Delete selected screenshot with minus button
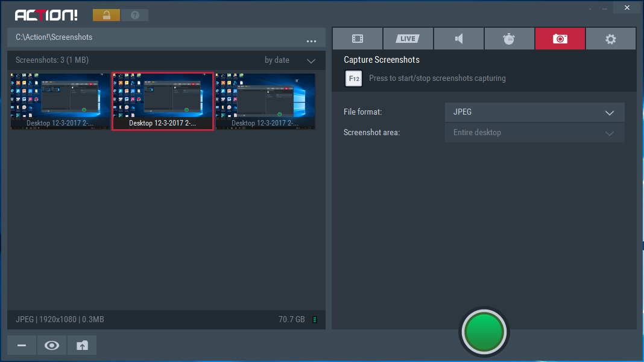This screenshot has width=644, height=362. pyautogui.click(x=22, y=346)
